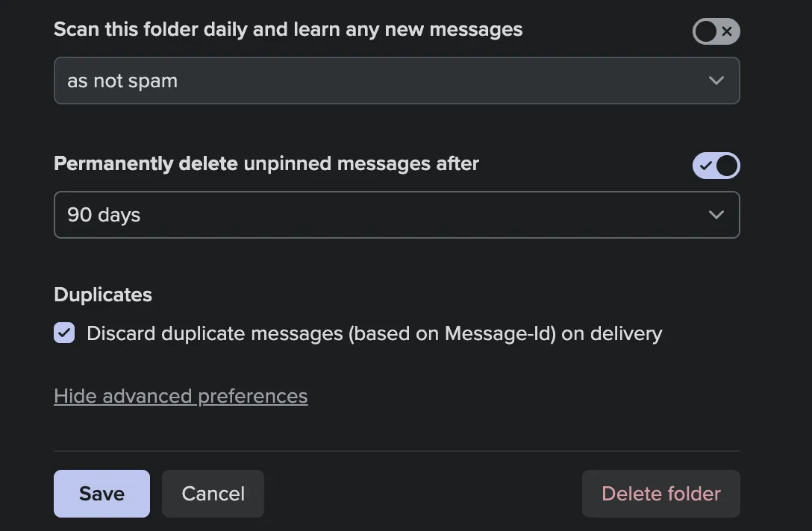Click the 'Delete folder' button
The height and width of the screenshot is (531, 812).
coord(660,493)
